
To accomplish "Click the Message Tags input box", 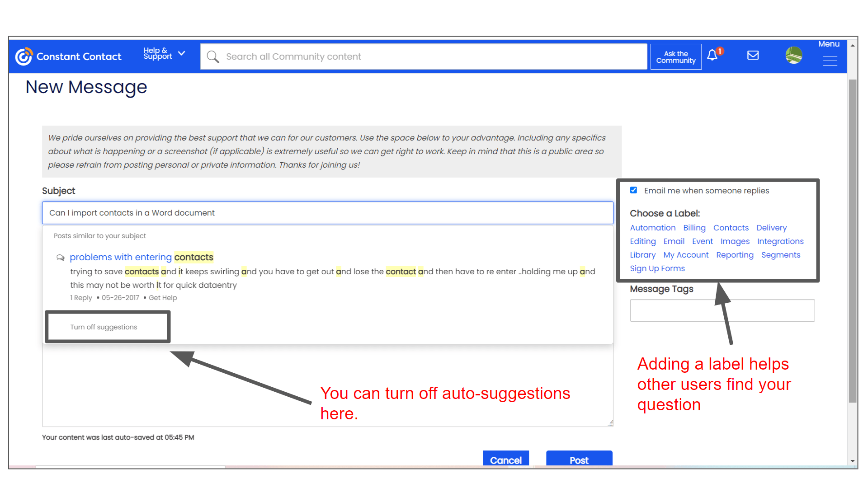I will [722, 310].
